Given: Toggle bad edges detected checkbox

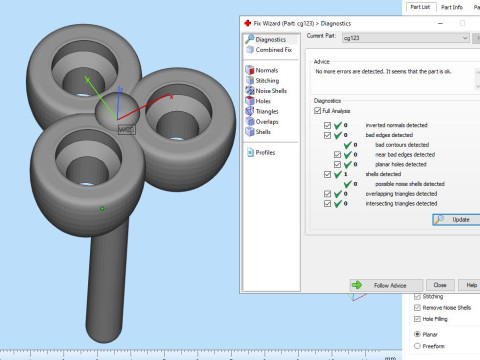Looking at the screenshot, I should [327, 135].
